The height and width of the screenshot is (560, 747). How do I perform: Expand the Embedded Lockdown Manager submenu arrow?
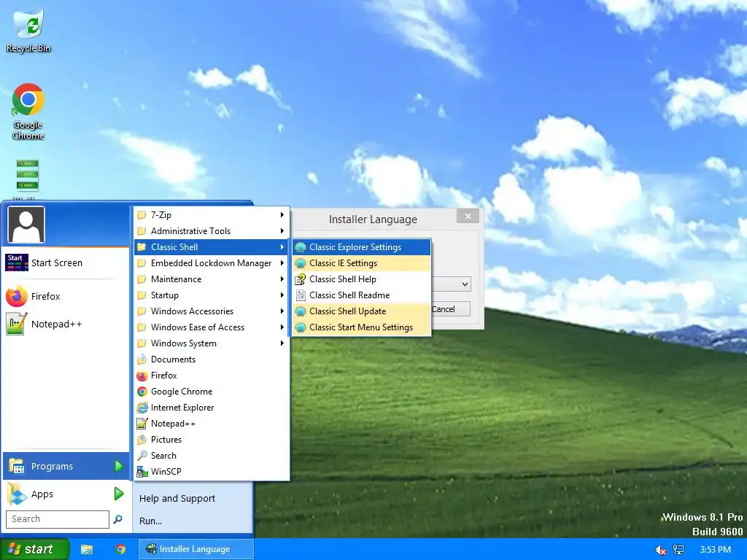(282, 262)
